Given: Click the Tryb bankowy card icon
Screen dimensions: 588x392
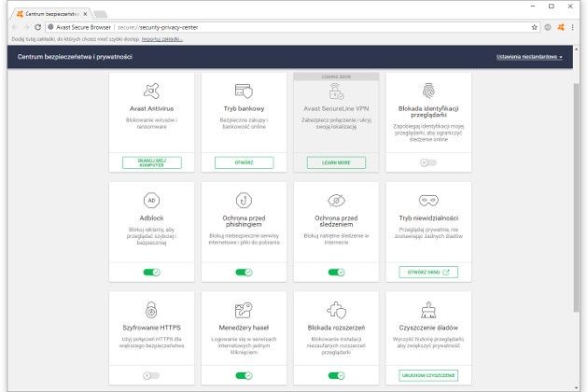Looking at the screenshot, I should [244, 91].
